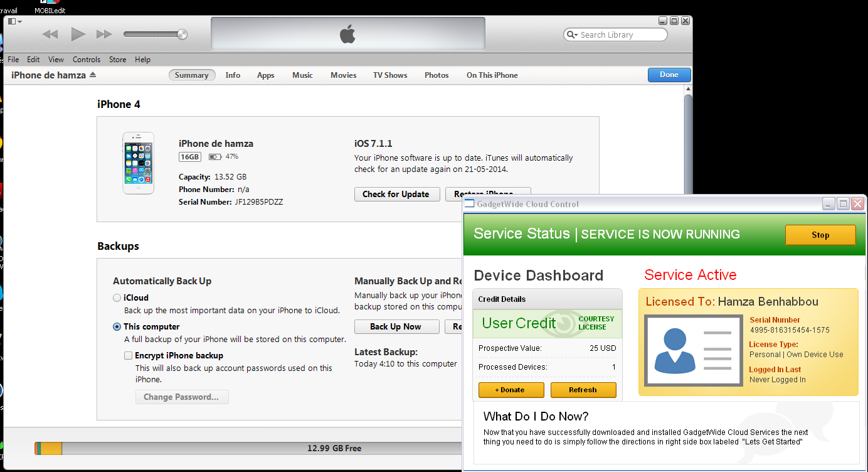Click the Apple logo display area
The width and height of the screenshot is (868, 472).
[348, 34]
